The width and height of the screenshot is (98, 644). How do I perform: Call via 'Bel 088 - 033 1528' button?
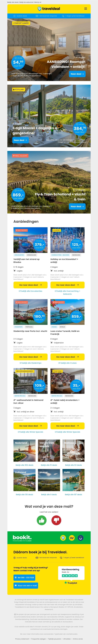24,577
